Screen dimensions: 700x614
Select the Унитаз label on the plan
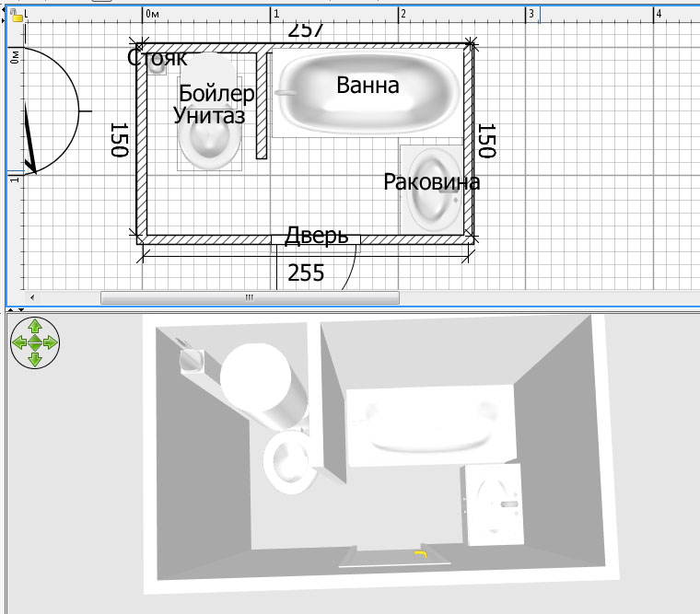pos(209,116)
